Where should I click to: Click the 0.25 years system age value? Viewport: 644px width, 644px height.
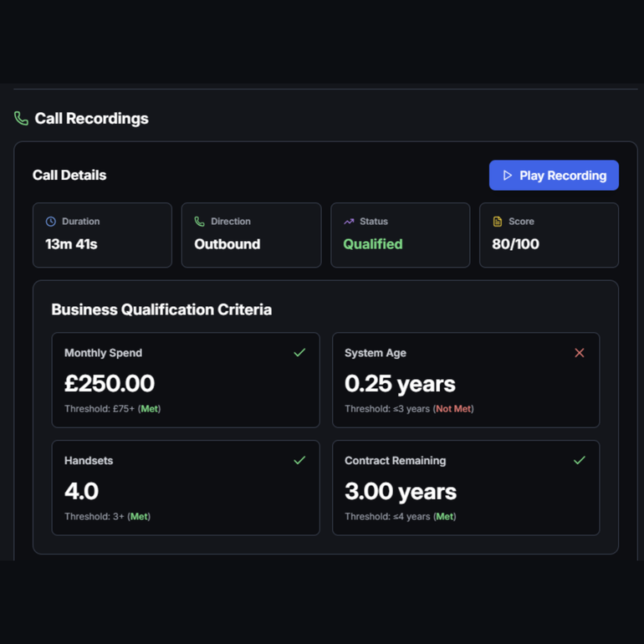(400, 384)
